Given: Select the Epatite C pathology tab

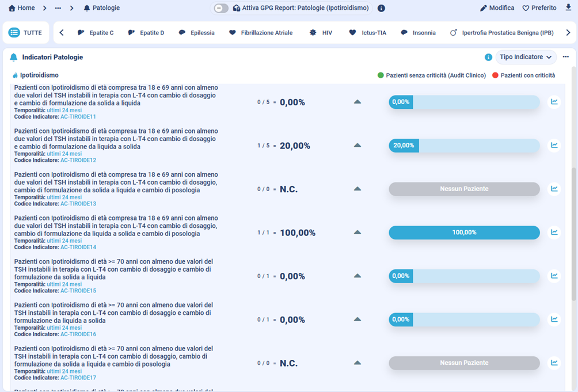Looking at the screenshot, I should point(96,33).
